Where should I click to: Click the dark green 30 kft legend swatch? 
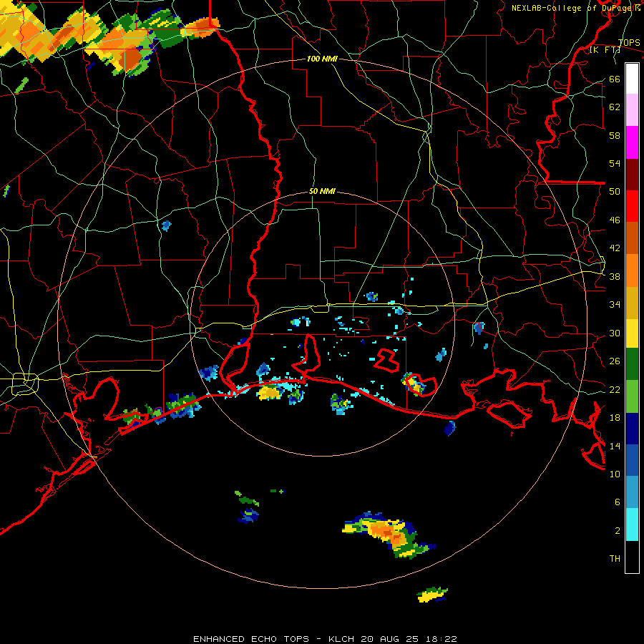tap(632, 364)
